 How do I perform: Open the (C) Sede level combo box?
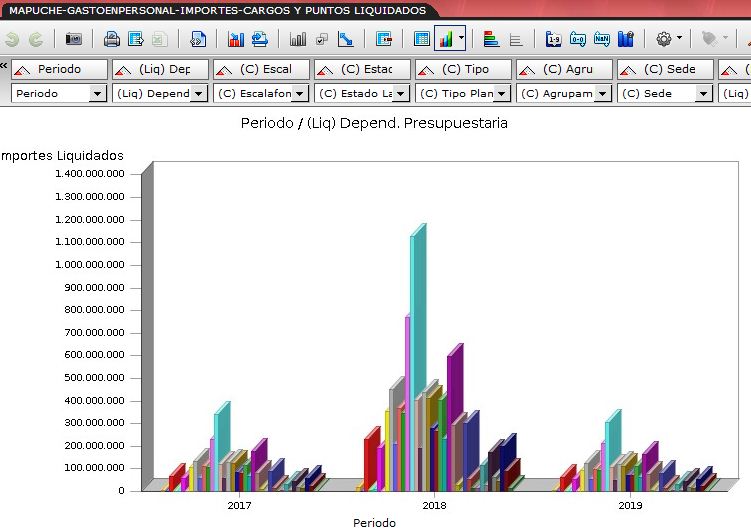665,93
